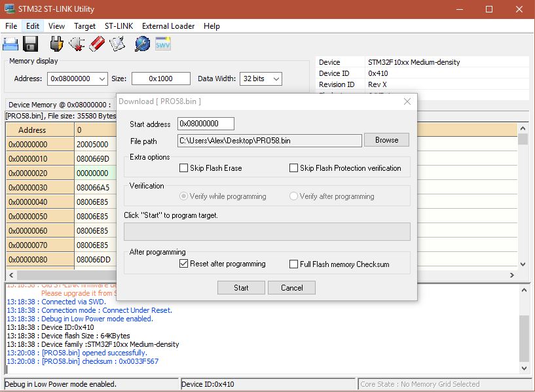
Task: Click the Program verify toolbar icon
Action: click(117, 44)
